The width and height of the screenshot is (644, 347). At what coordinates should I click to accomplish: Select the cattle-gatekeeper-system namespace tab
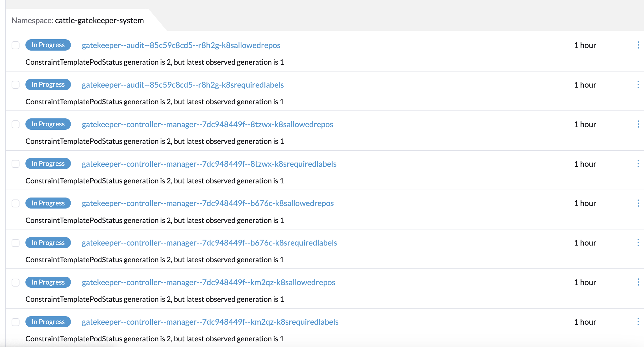78,20
